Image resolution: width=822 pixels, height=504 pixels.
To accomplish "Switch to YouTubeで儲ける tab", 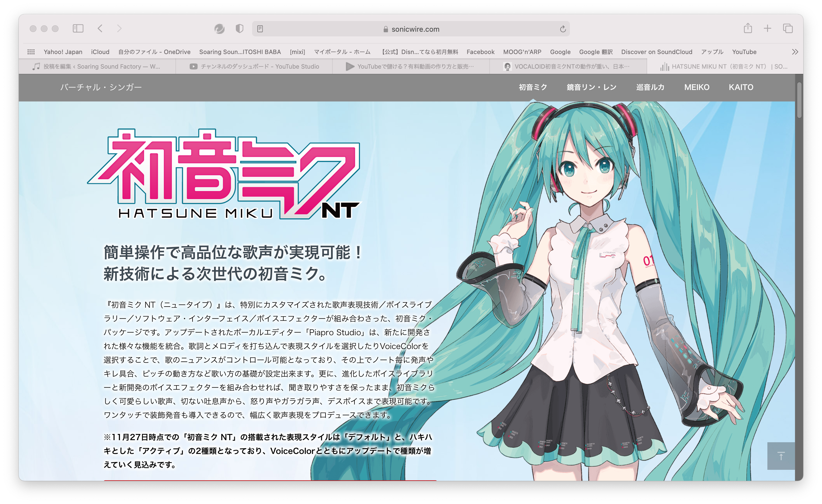I will click(411, 66).
